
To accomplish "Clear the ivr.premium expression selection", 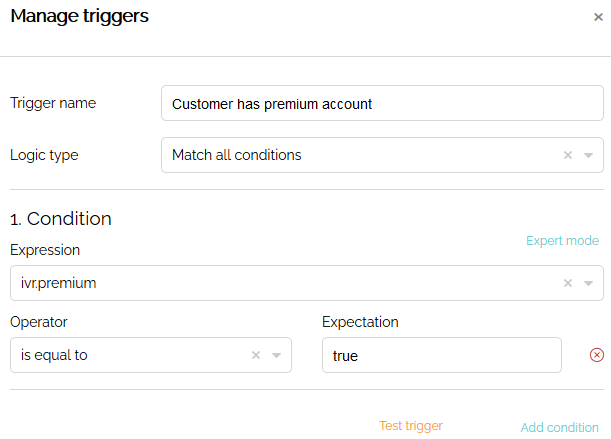I will click(568, 283).
